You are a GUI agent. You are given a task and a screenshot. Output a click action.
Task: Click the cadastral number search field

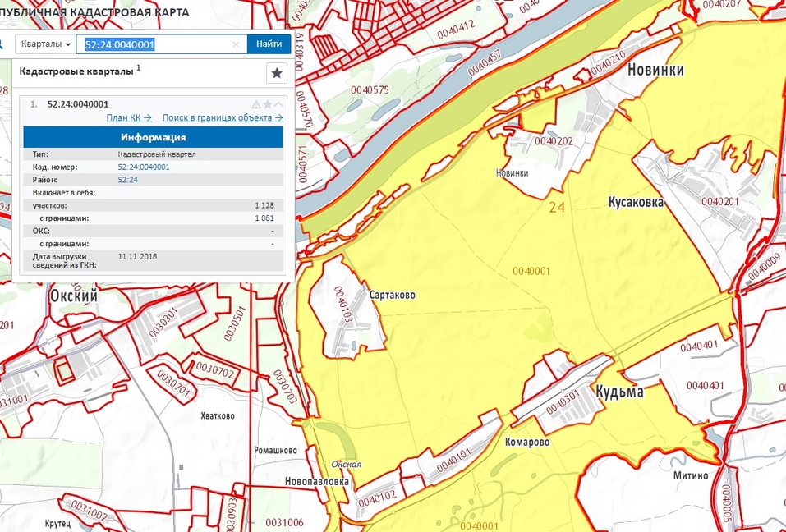[x=156, y=44]
